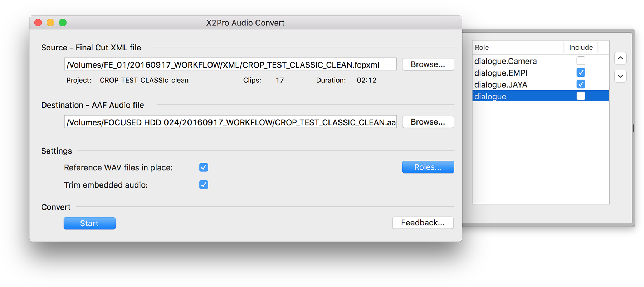Move selected role down with arrow
The height and width of the screenshot is (287, 644).
(x=620, y=76)
